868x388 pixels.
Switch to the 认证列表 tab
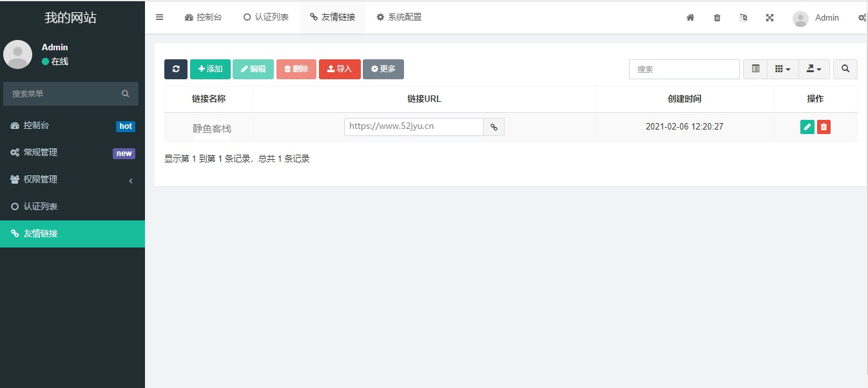(265, 17)
